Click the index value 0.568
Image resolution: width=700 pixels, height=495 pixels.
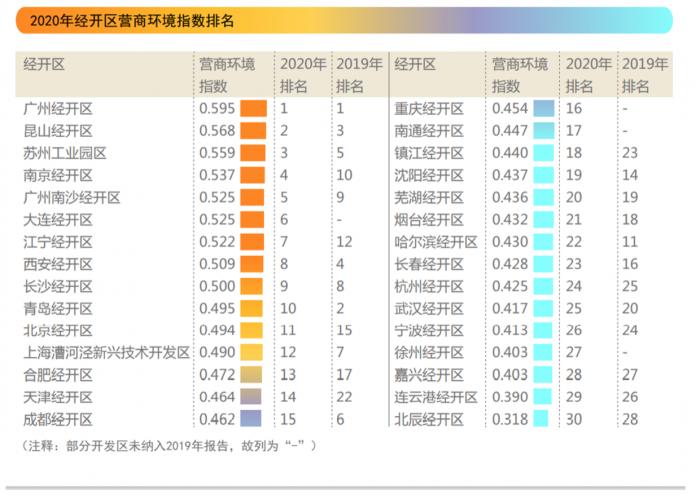point(217,131)
